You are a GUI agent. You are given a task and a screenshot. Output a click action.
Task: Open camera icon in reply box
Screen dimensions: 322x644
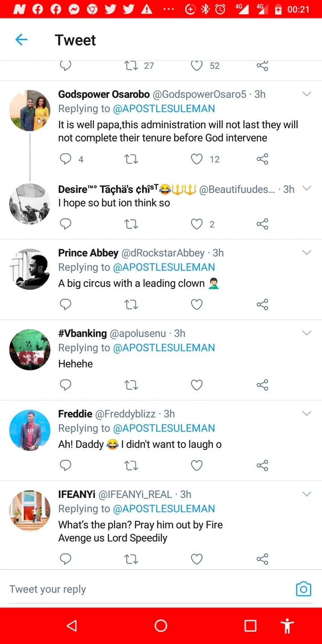pyautogui.click(x=303, y=589)
